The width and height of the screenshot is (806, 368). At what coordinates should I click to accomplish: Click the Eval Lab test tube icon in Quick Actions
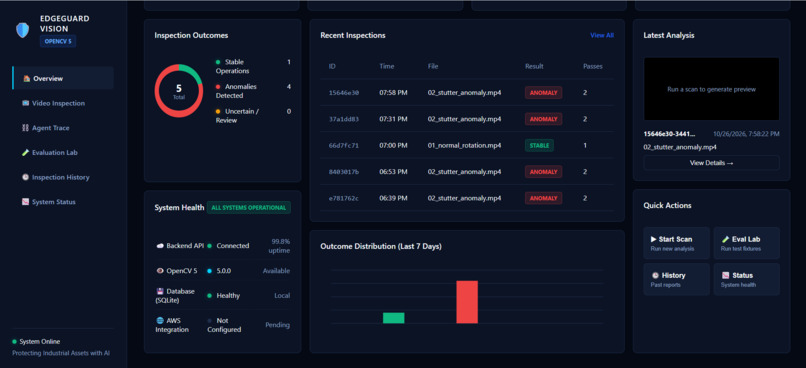(x=725, y=239)
